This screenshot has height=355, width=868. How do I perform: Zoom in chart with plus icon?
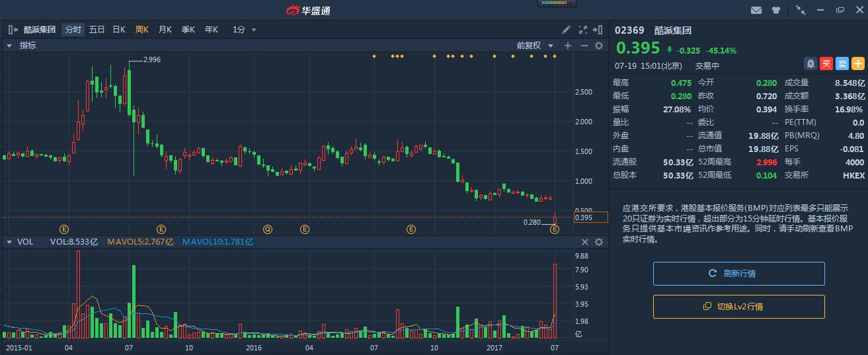(x=567, y=46)
